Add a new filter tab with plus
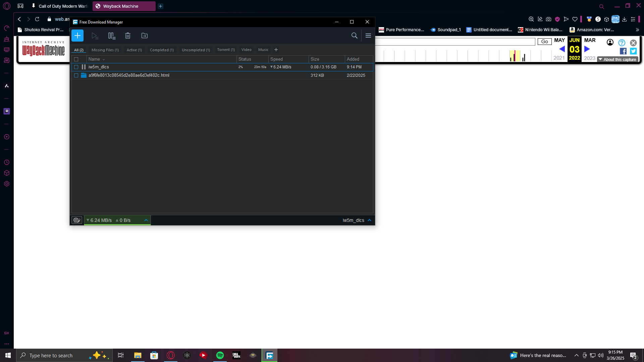The width and height of the screenshot is (644, 362). (276, 50)
